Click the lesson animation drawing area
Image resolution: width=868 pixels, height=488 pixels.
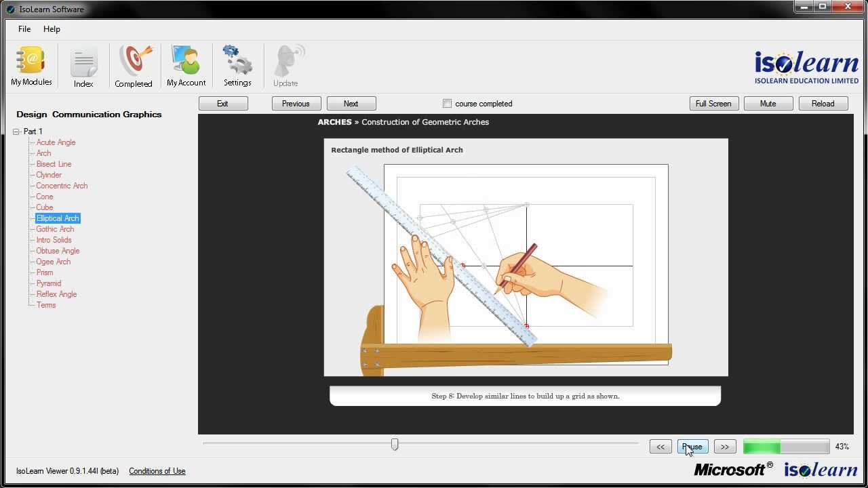pyautogui.click(x=526, y=258)
